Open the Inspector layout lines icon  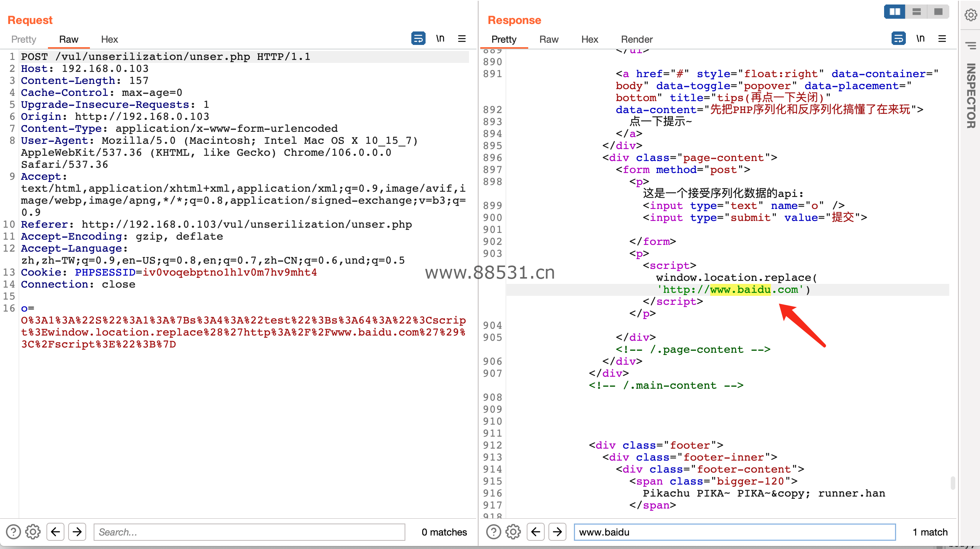point(971,46)
